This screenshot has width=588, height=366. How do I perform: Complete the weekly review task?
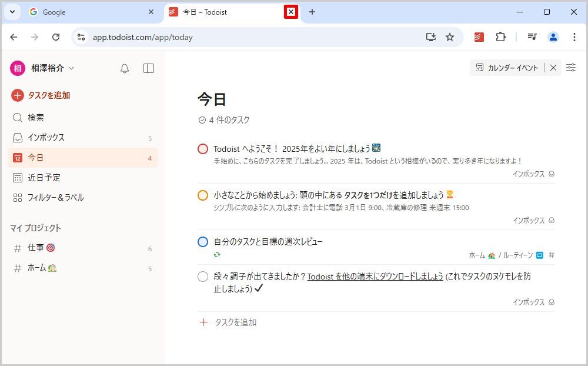pyautogui.click(x=203, y=242)
